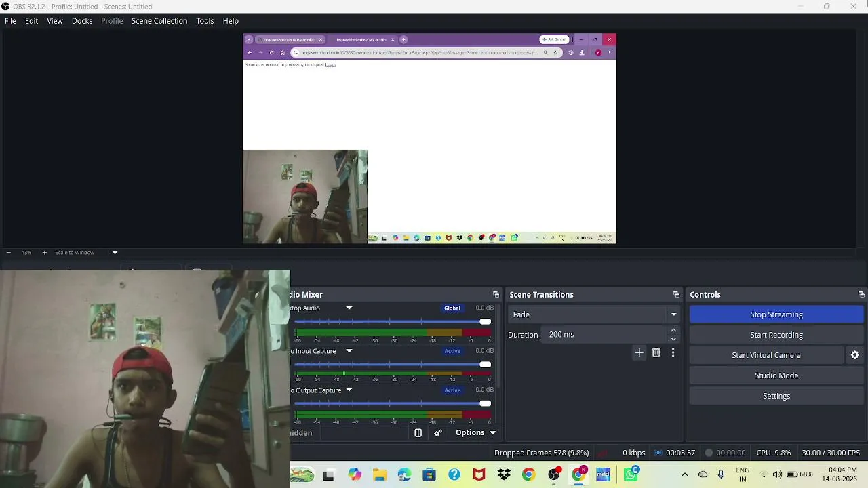
Task: Click the 30.00 / 30.00 FPS readout
Action: coord(831,453)
